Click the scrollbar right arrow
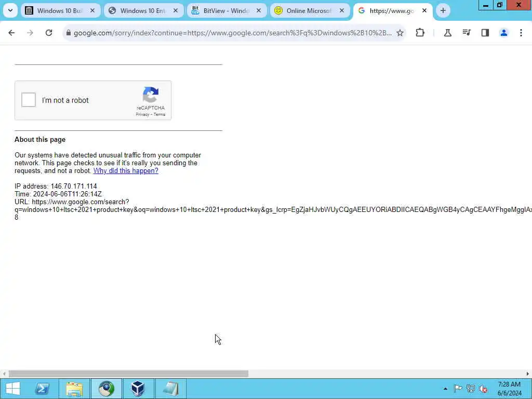 point(528,374)
